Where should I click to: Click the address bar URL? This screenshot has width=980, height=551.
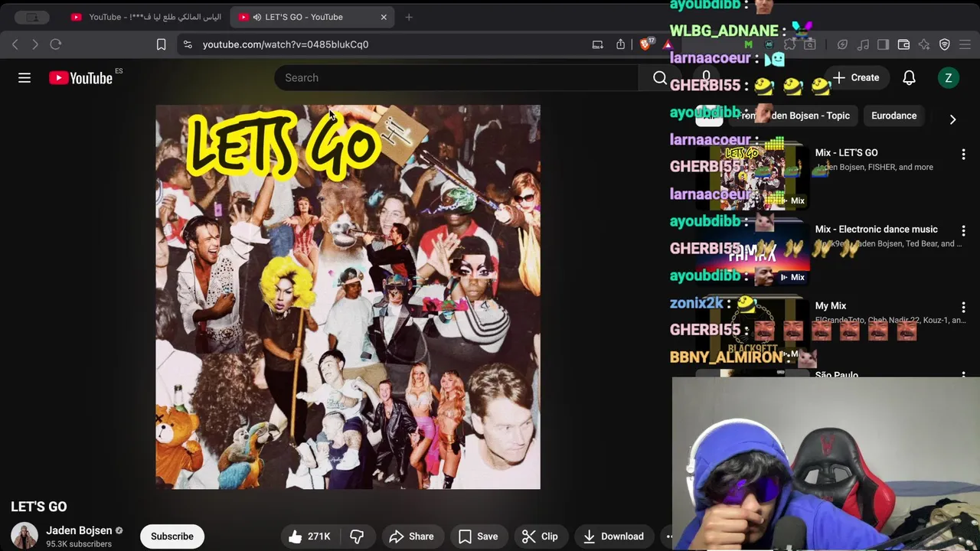click(x=286, y=44)
